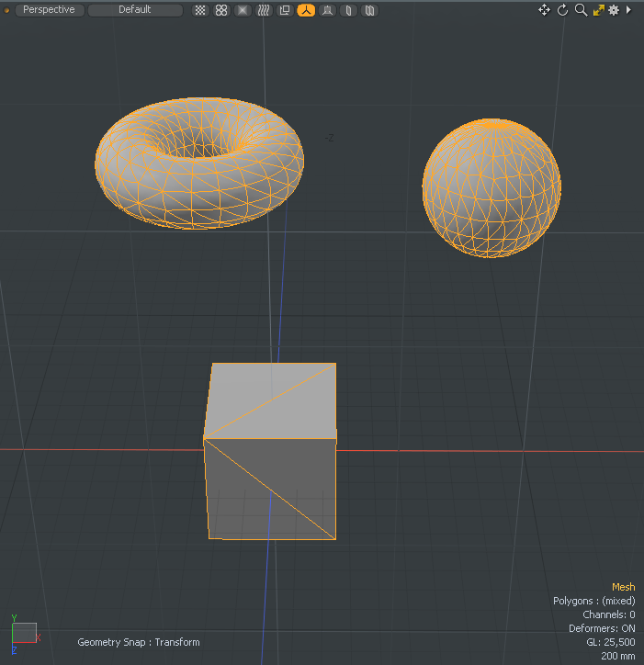Open the Default shading style dropdown
Image resolution: width=644 pixels, height=665 pixels.
(x=135, y=10)
